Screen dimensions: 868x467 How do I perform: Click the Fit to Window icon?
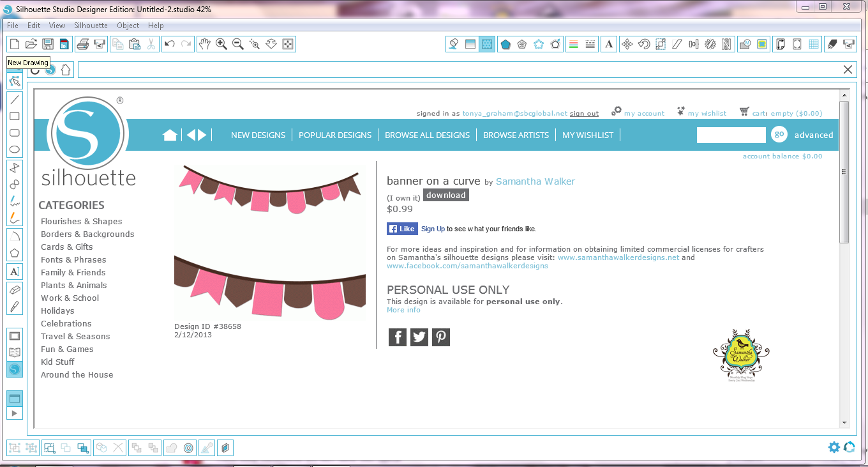point(287,44)
